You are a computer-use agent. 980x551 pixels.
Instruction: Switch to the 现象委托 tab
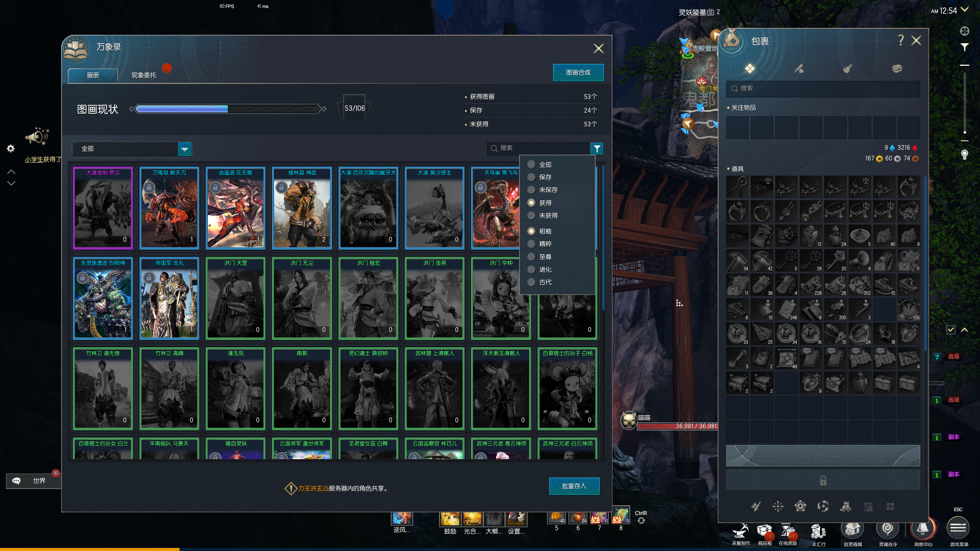(x=144, y=75)
